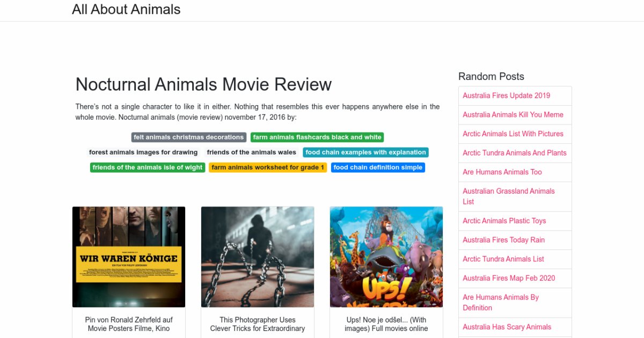Select the Arctic Animals Plastic Toys link
Viewport: 644px width, 338px height.
[x=504, y=221]
